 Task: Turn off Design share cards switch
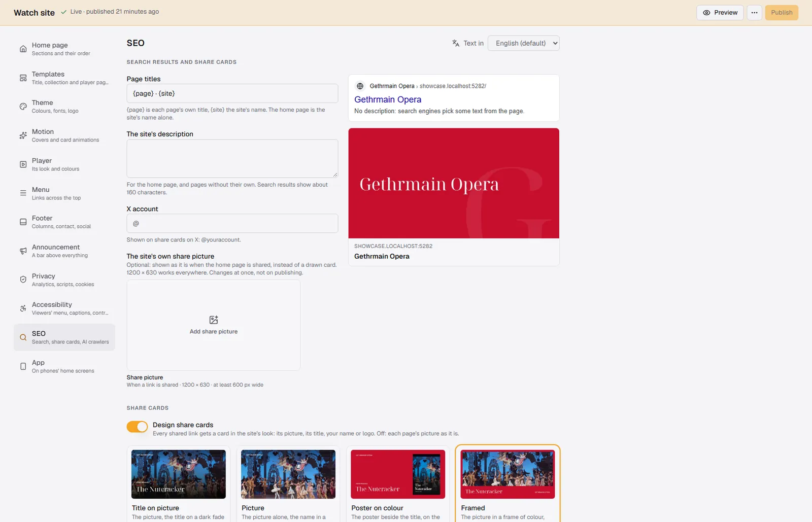(x=137, y=427)
